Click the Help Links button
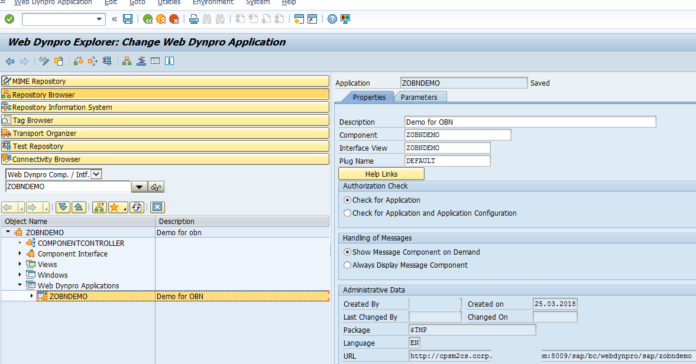 coord(381,174)
